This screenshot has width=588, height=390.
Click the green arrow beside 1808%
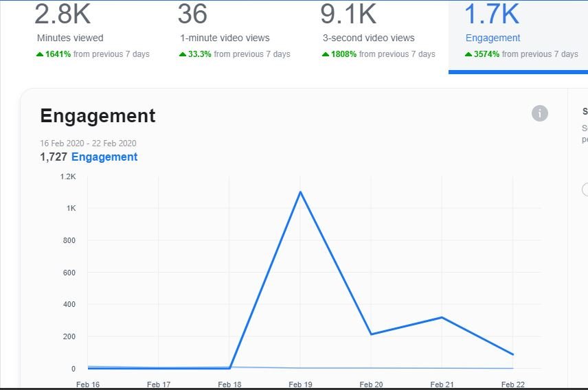tap(326, 54)
